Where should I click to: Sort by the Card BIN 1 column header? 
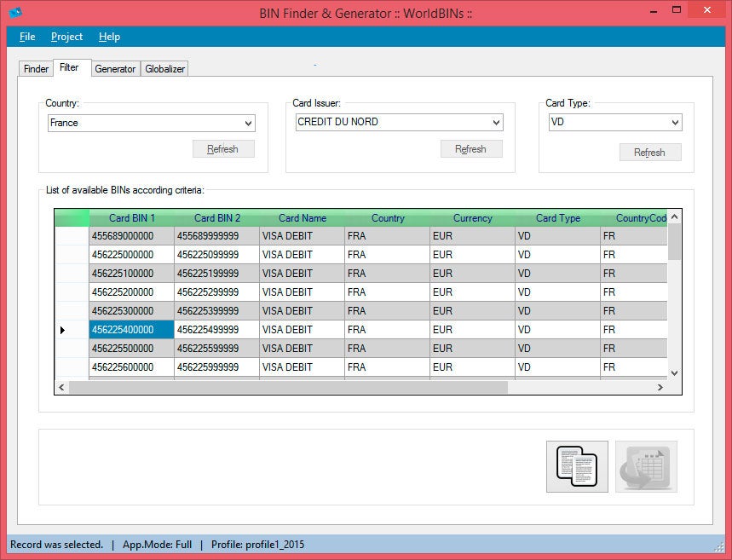[x=132, y=218]
